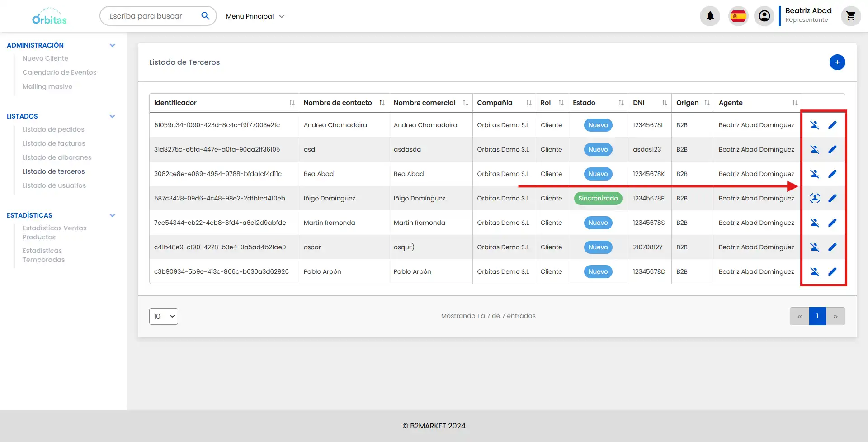Toggle sorting on the DNI column

click(664, 103)
